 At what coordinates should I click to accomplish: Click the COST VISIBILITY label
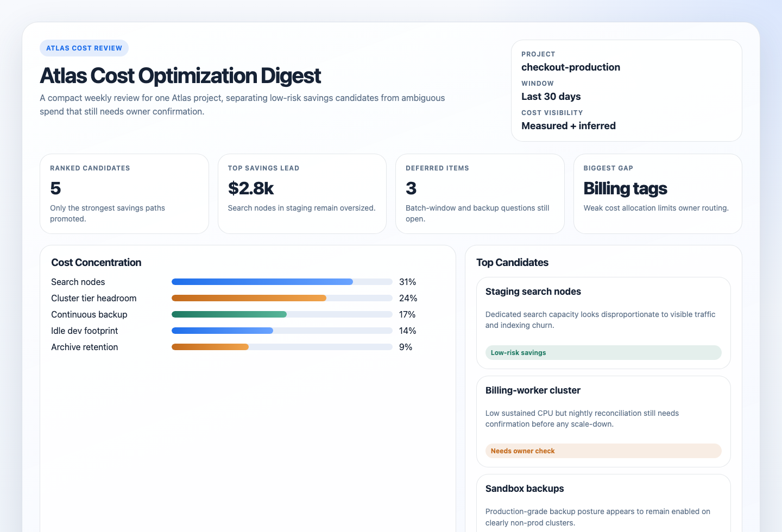pyautogui.click(x=552, y=113)
